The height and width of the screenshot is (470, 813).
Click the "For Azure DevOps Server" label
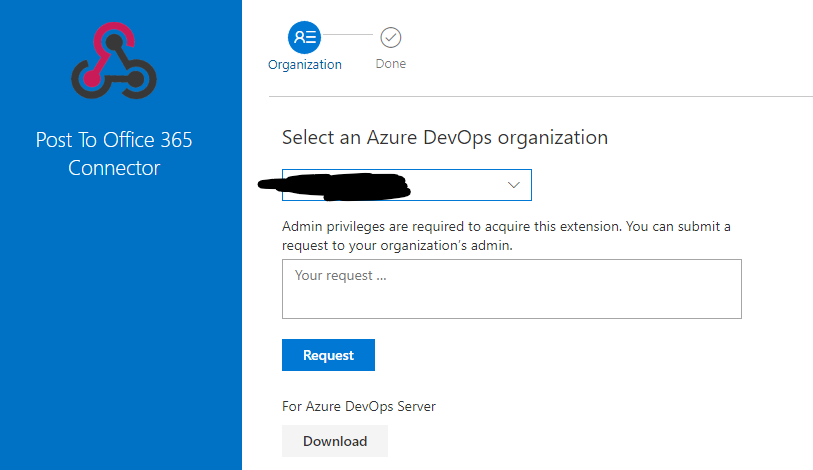click(359, 406)
